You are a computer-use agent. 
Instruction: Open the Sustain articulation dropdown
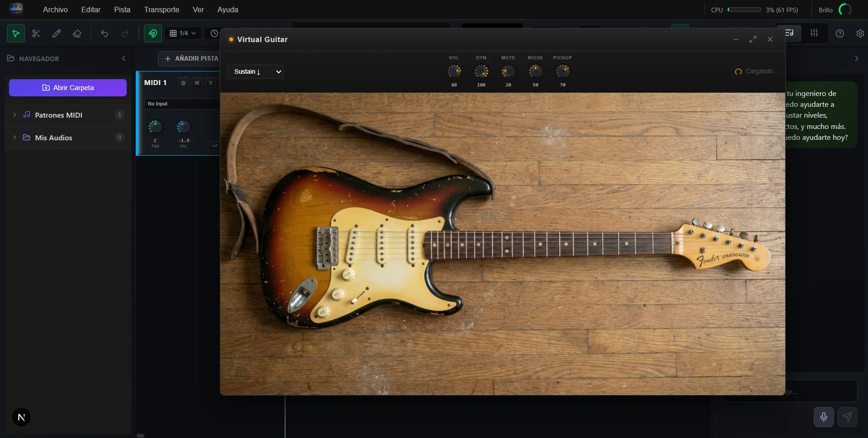(255, 71)
